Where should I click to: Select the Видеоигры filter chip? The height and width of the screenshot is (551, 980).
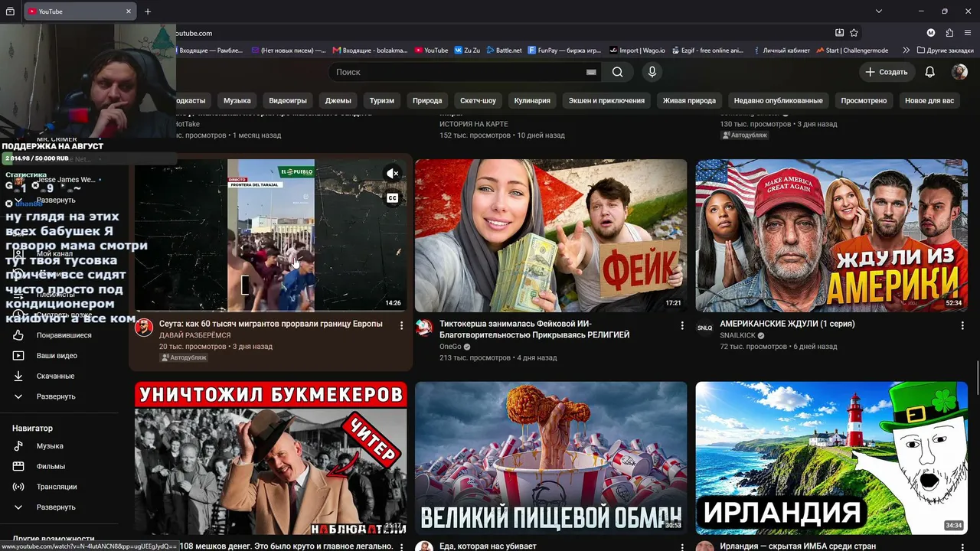tap(288, 100)
